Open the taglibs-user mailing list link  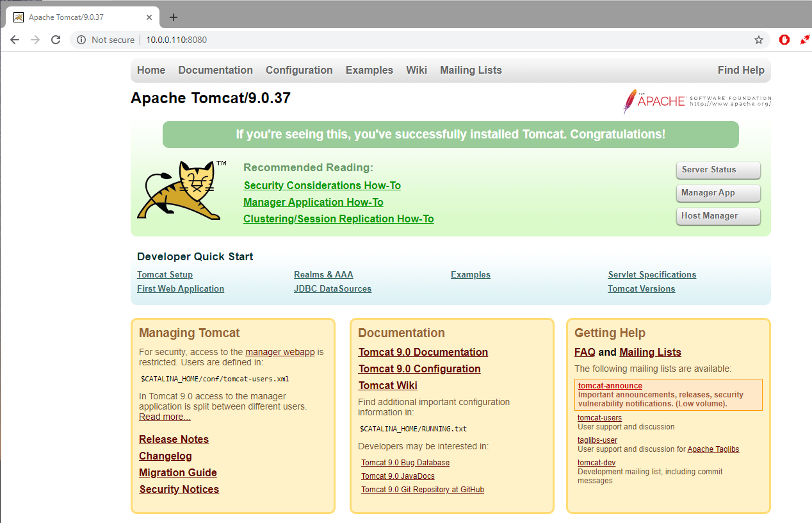coord(597,440)
